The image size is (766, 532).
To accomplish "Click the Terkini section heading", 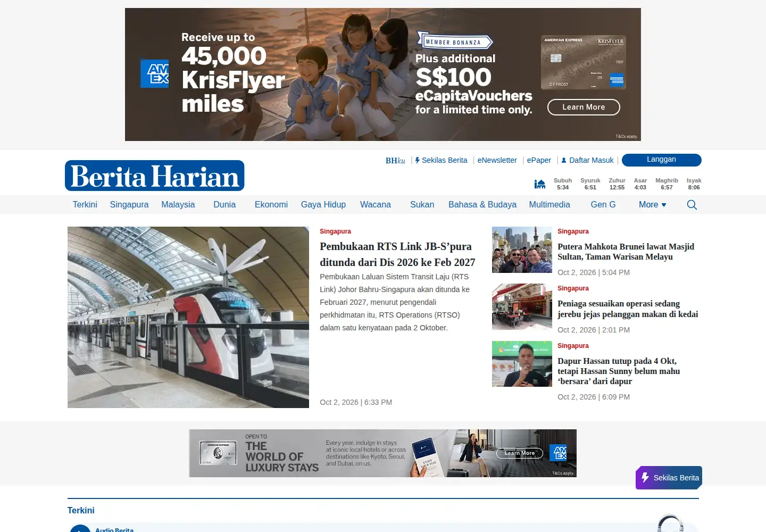I will click(81, 510).
